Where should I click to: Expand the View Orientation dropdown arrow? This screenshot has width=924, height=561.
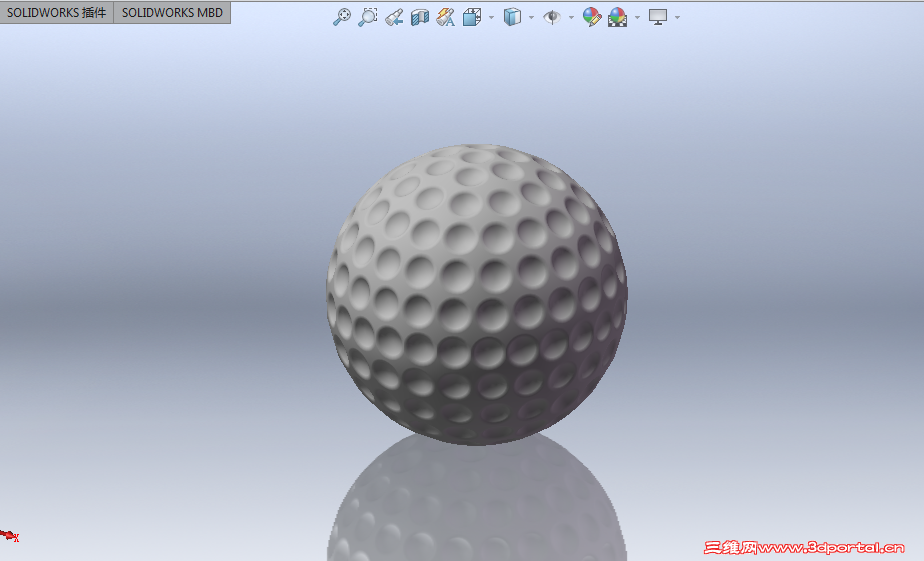491,18
